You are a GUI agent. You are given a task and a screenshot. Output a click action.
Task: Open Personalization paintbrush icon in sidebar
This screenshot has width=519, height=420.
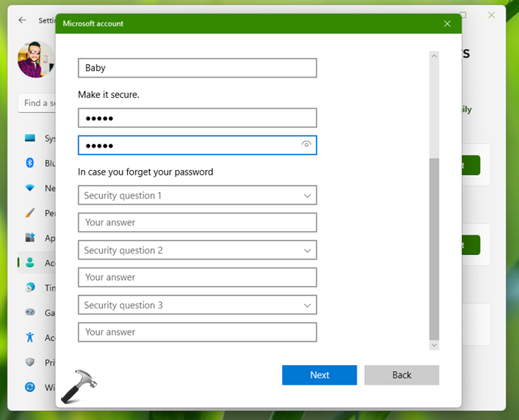(x=30, y=213)
